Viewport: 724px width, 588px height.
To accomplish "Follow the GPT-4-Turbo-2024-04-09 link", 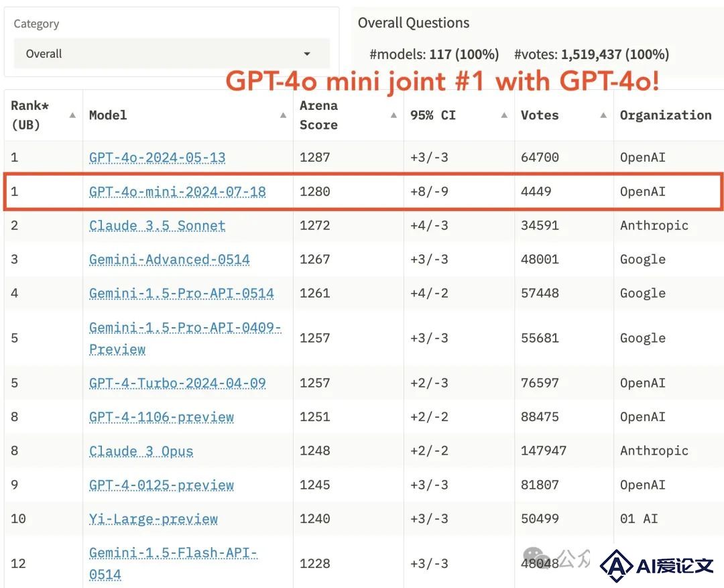I will 177,383.
